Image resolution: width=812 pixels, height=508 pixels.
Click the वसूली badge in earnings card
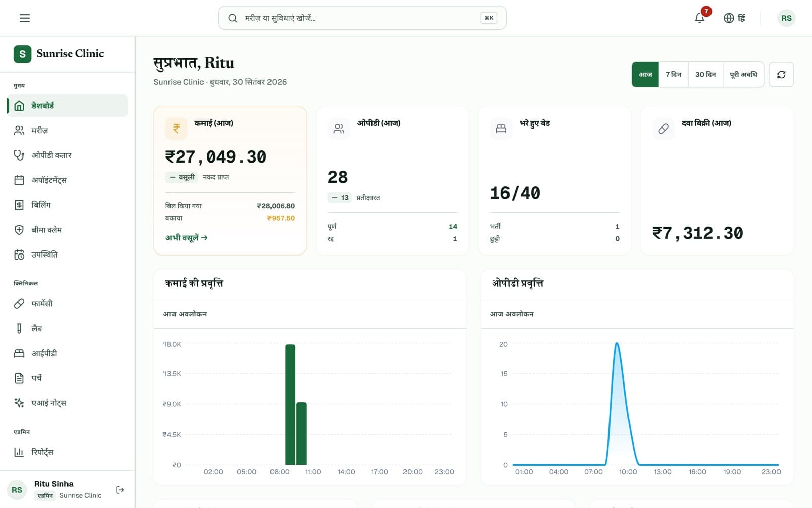[182, 177]
